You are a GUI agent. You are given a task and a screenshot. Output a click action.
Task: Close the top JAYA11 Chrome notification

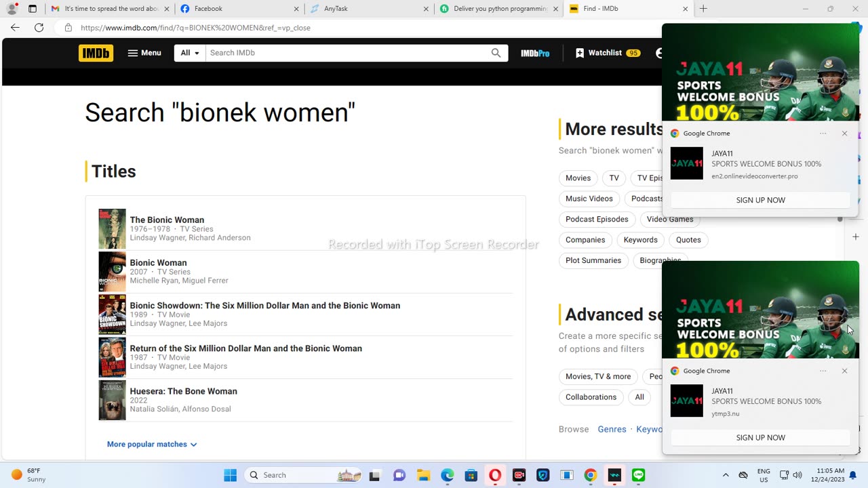844,134
